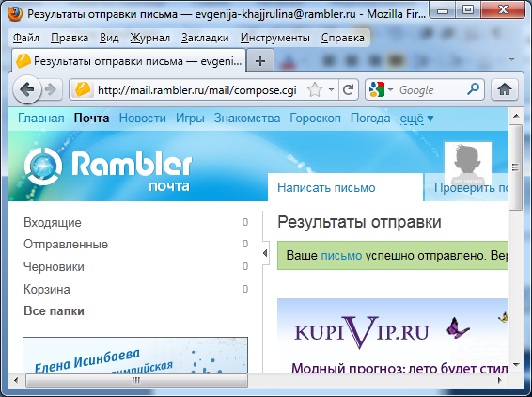Open the Почта link in top navigation
The height and width of the screenshot is (397, 532).
[x=91, y=119]
